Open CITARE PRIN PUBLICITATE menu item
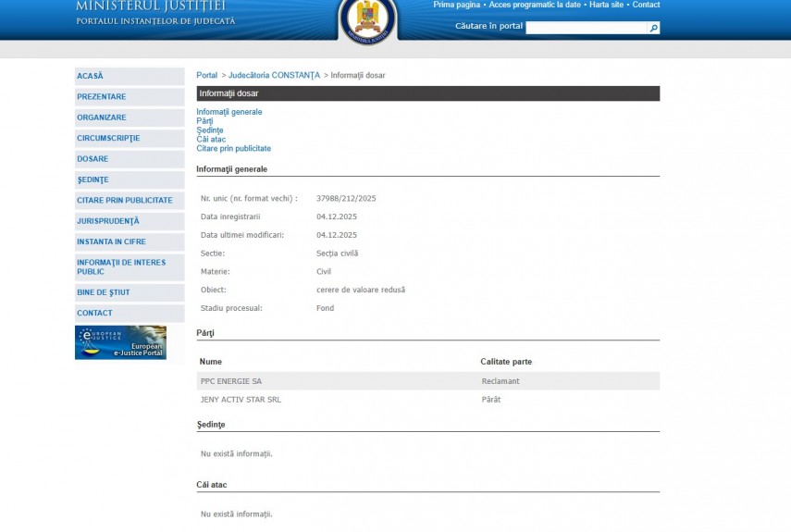Image resolution: width=791 pixels, height=532 pixels. [125, 200]
